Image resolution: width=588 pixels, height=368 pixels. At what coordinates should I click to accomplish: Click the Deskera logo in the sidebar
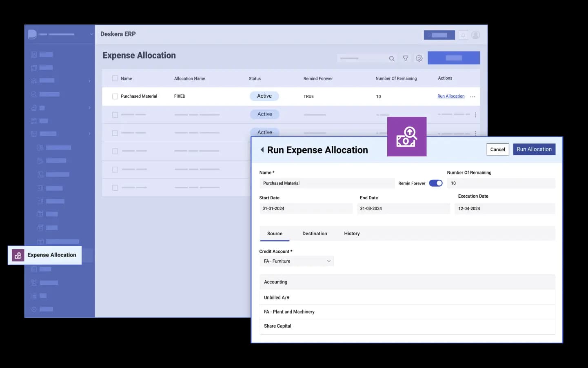32,34
